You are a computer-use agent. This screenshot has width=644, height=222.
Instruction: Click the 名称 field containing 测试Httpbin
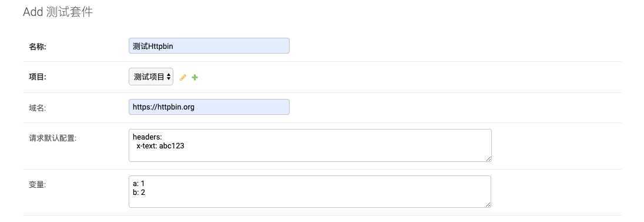click(209, 46)
